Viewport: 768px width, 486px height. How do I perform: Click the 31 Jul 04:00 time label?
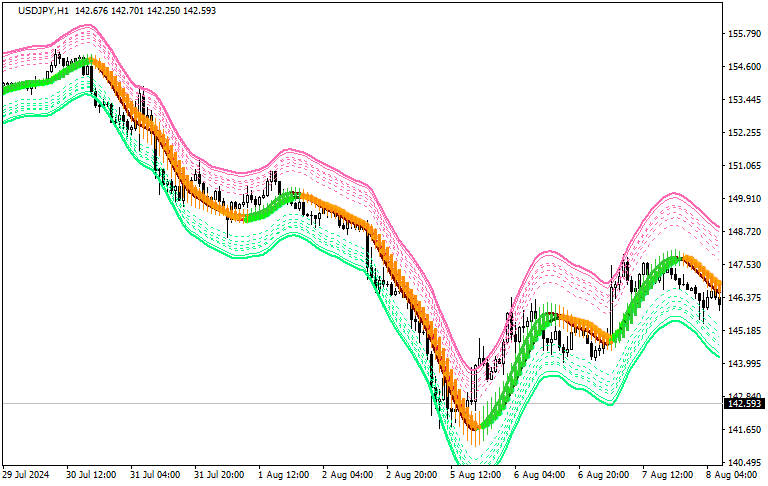tap(155, 475)
